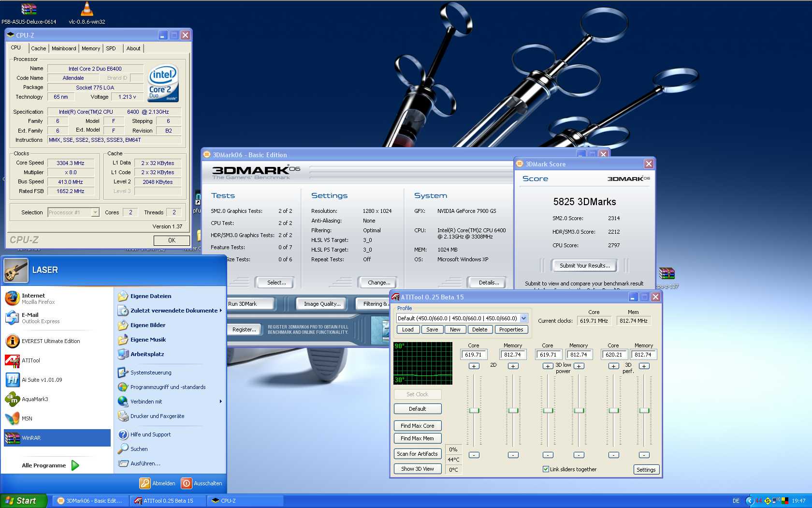Click the system clock 19:47
This screenshot has width=812, height=508.
[798, 501]
